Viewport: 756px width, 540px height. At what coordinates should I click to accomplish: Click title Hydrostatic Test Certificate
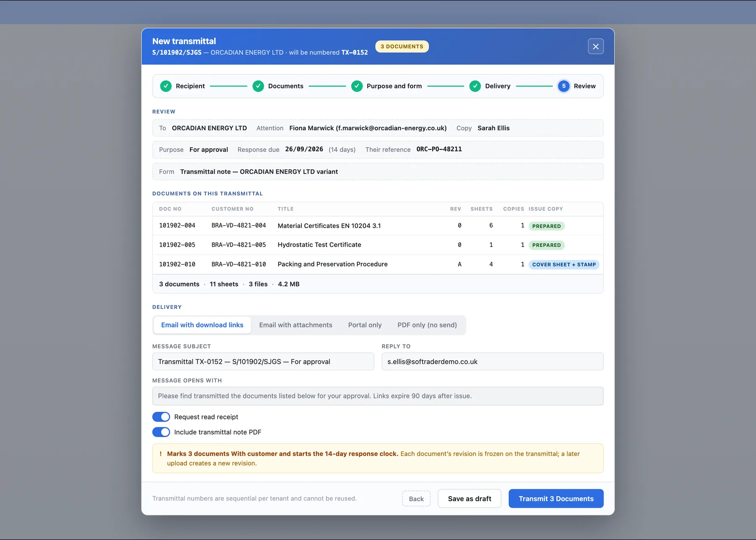pos(319,245)
